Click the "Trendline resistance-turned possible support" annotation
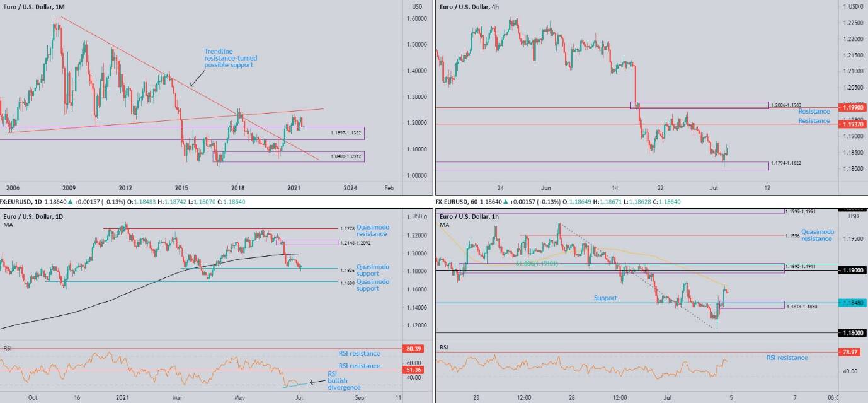 tap(231, 58)
